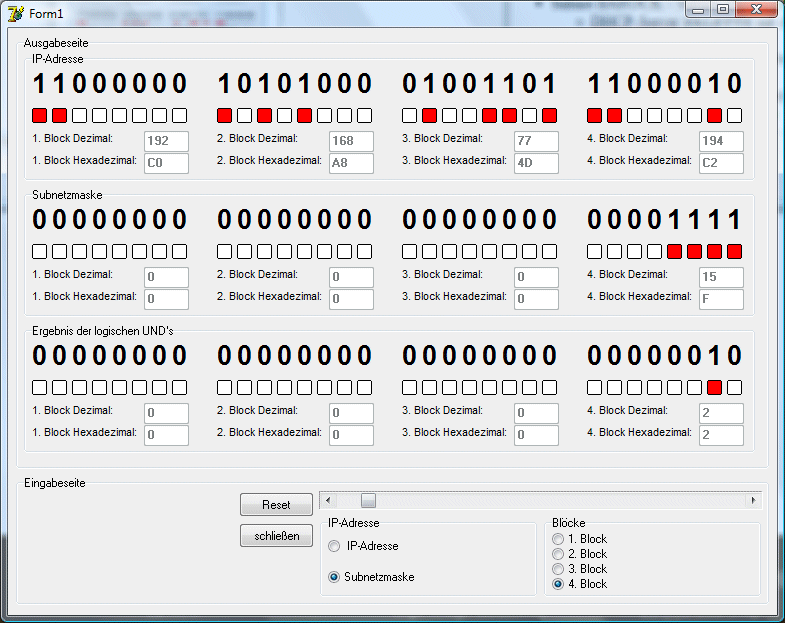The height and width of the screenshot is (623, 785).
Task: Click the 'Ergebnis der logischen UND's' group label
Action: [103, 331]
